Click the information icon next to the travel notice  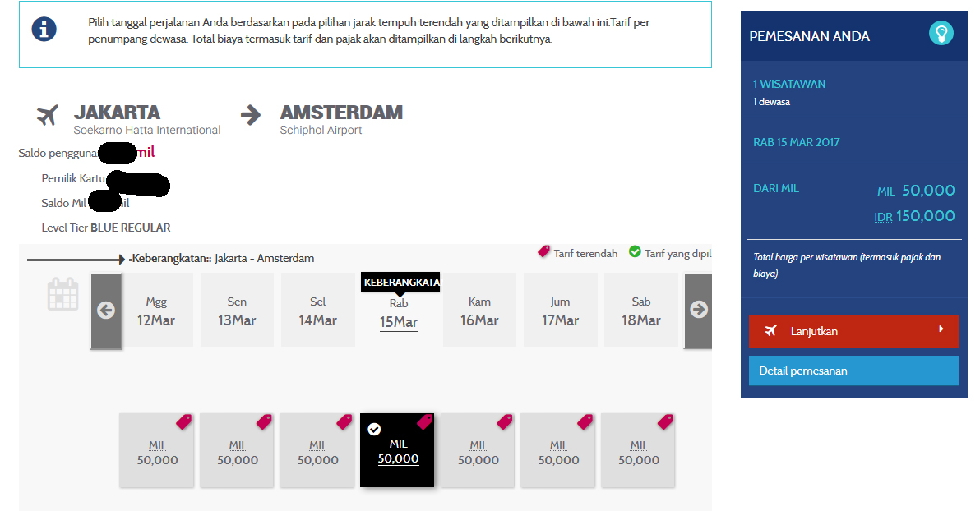point(44,29)
